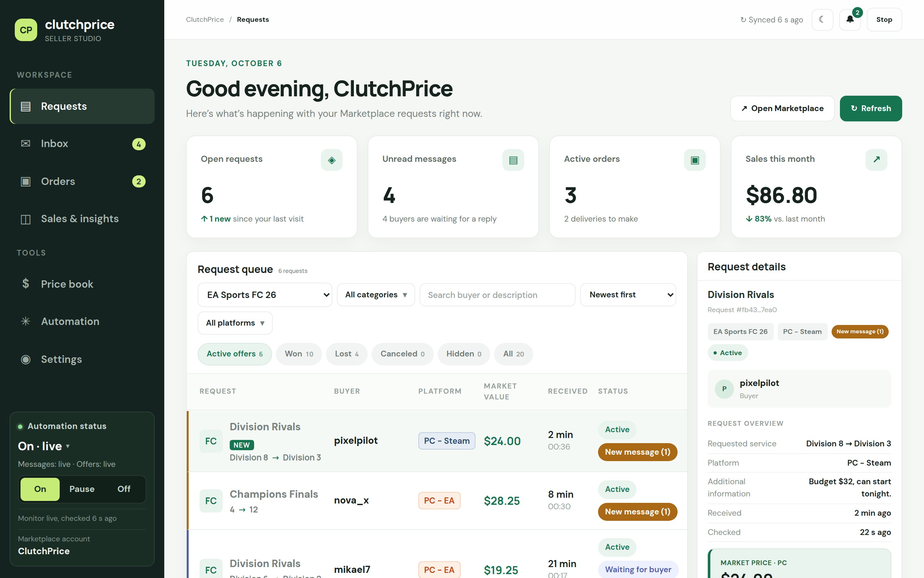Select the Canceled tab
This screenshot has height=578, width=924.
click(402, 354)
